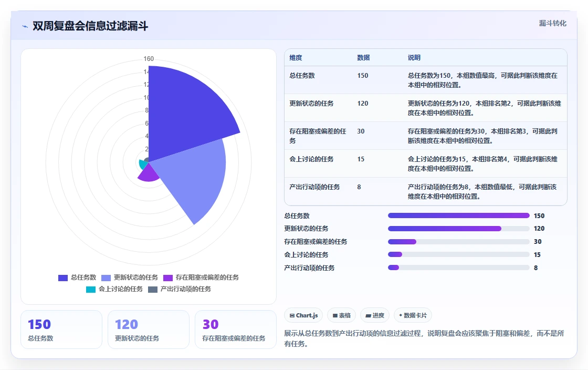The height and width of the screenshot is (370, 588).
Task: Toggle the 产出行动项的任务 legend swatch
Action: [153, 289]
